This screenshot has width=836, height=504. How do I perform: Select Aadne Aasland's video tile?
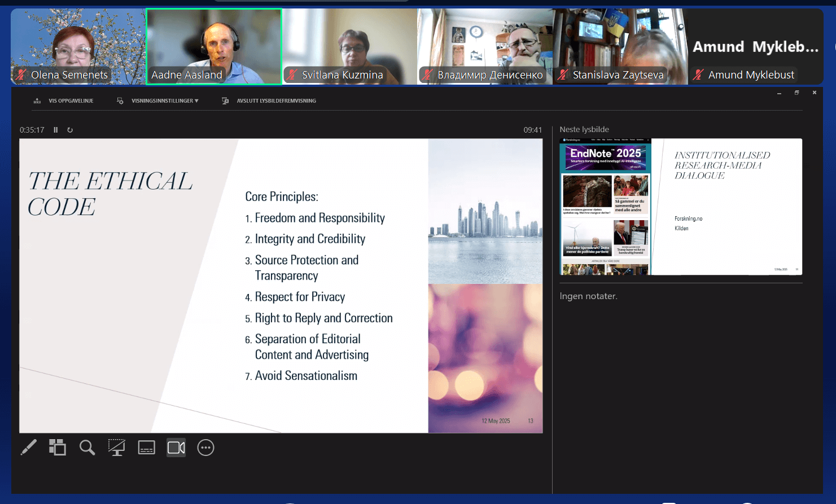point(214,46)
